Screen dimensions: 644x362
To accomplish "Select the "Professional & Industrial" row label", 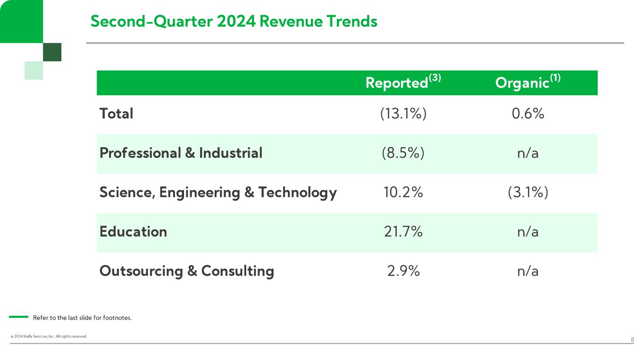I will 181,153.
